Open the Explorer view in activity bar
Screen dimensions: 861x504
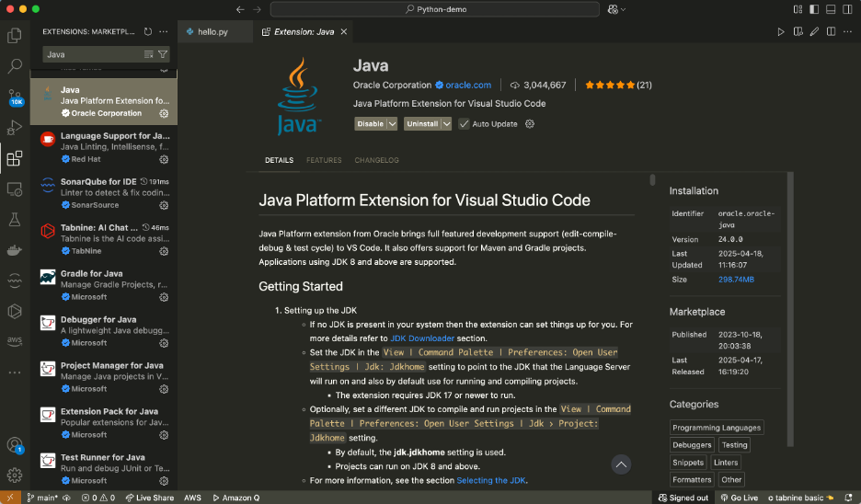pos(15,36)
